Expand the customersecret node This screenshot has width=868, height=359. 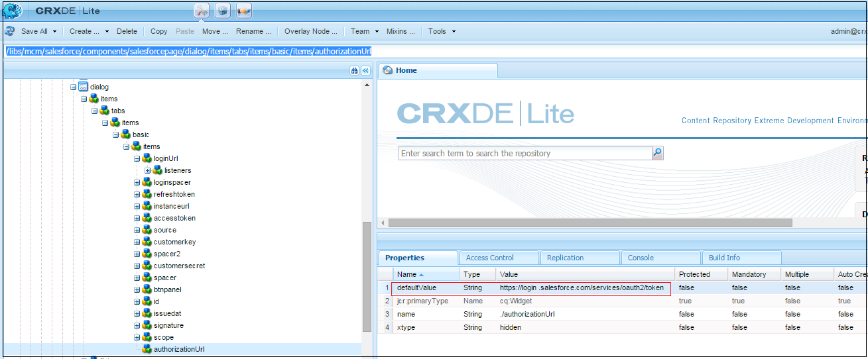(137, 266)
